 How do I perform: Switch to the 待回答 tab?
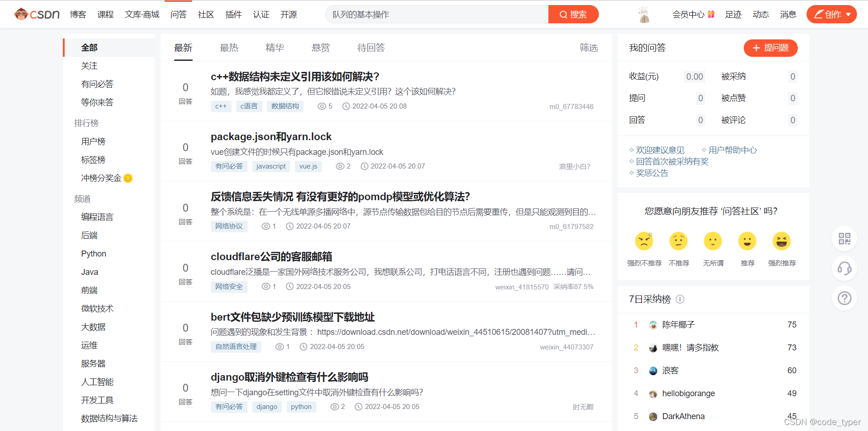coord(371,48)
